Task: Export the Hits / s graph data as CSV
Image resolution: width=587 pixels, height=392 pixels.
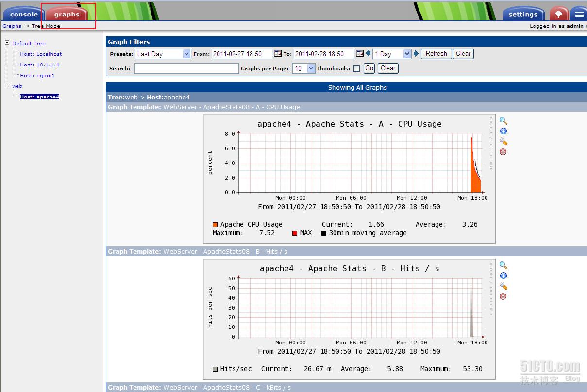Action: pos(503,276)
